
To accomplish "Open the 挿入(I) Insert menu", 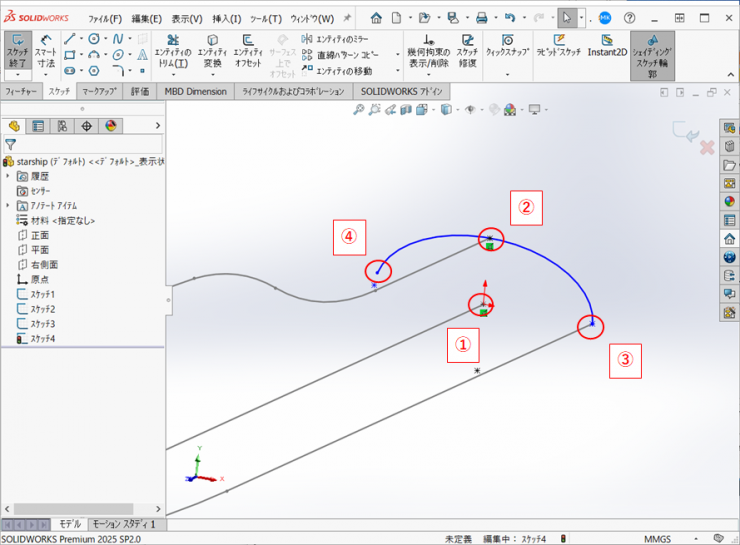I will click(226, 18).
